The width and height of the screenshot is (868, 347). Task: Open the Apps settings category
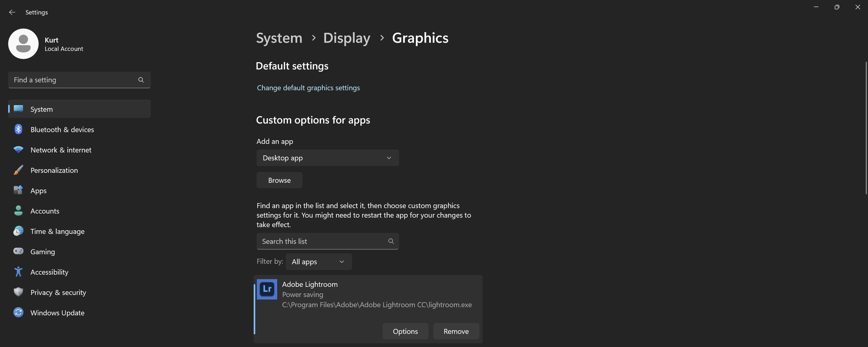(38, 190)
